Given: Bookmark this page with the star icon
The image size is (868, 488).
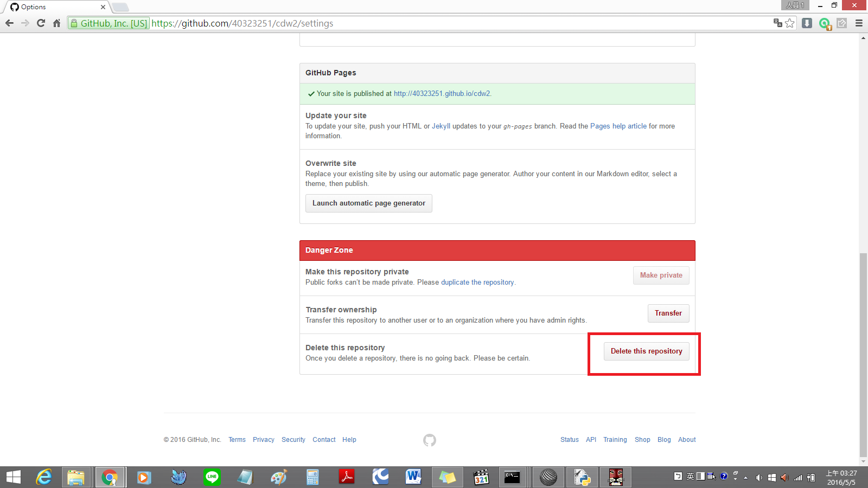Looking at the screenshot, I should pos(790,23).
